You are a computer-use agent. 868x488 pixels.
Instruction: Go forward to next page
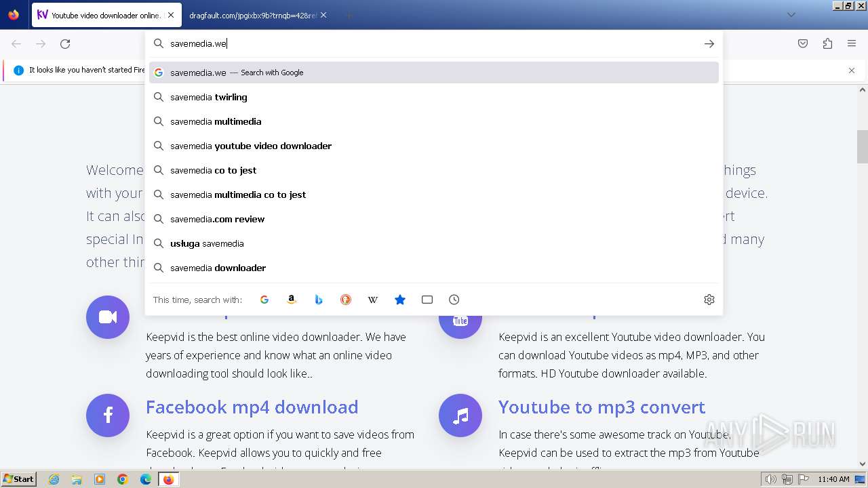pyautogui.click(x=41, y=44)
